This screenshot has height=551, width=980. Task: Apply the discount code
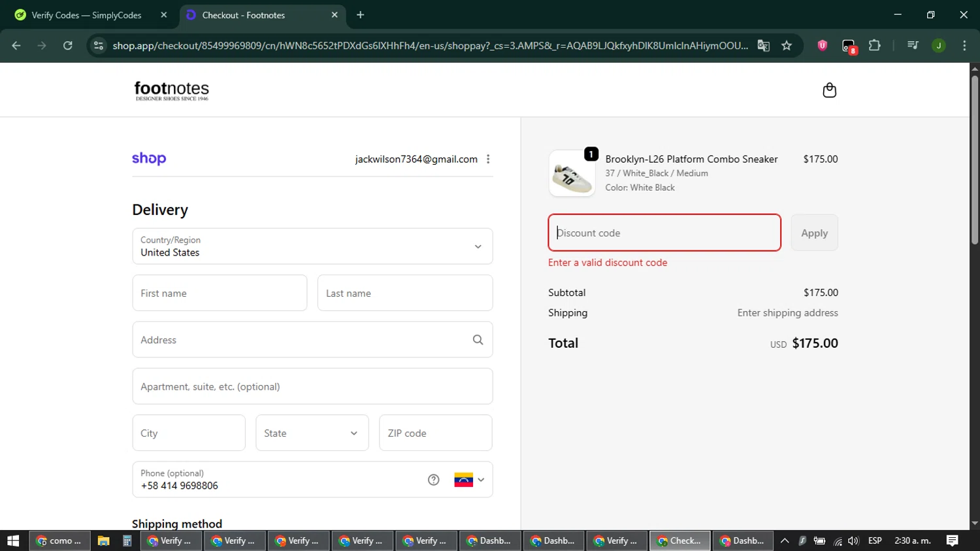(x=814, y=233)
